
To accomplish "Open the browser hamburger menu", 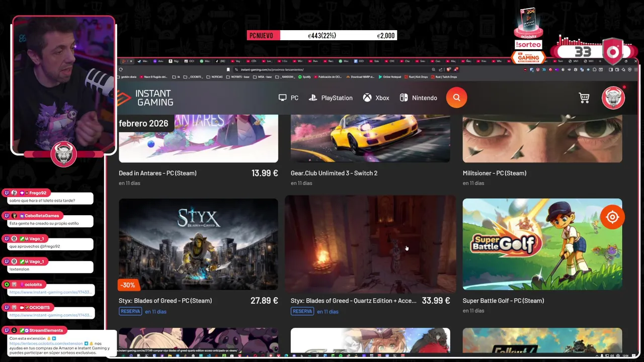I will 636,69.
